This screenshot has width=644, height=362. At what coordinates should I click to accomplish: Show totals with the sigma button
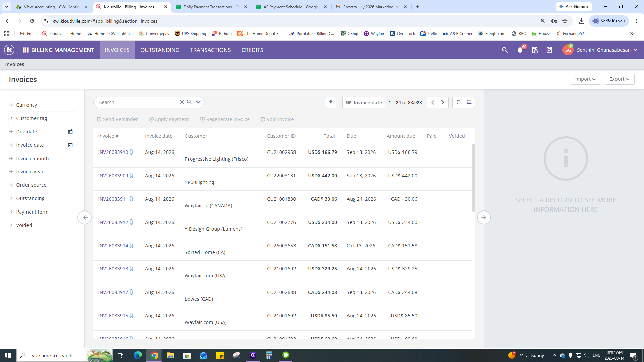point(458,102)
